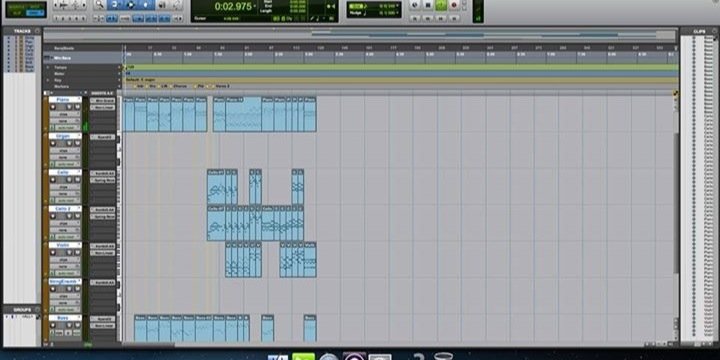Viewport: 720px width, 360px height.
Task: Select the Scrubber tool
Action: pos(162,5)
